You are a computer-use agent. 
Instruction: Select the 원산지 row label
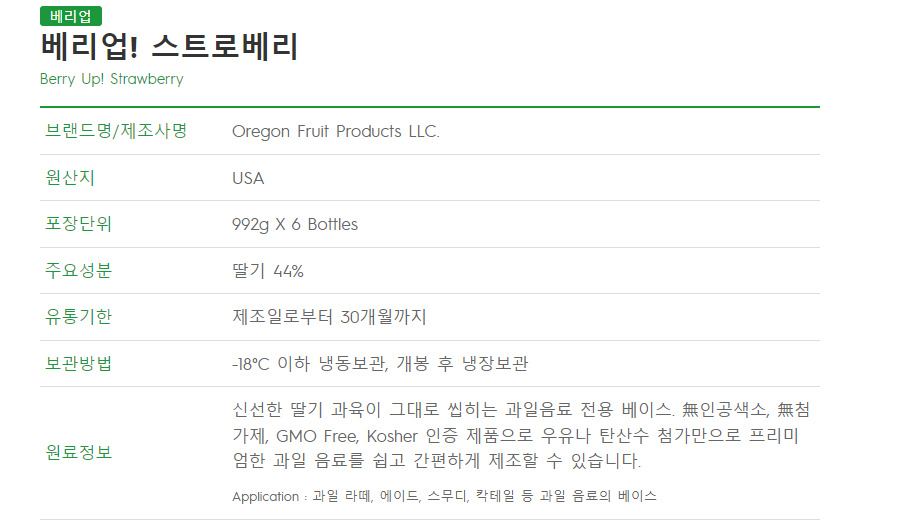tap(70, 178)
